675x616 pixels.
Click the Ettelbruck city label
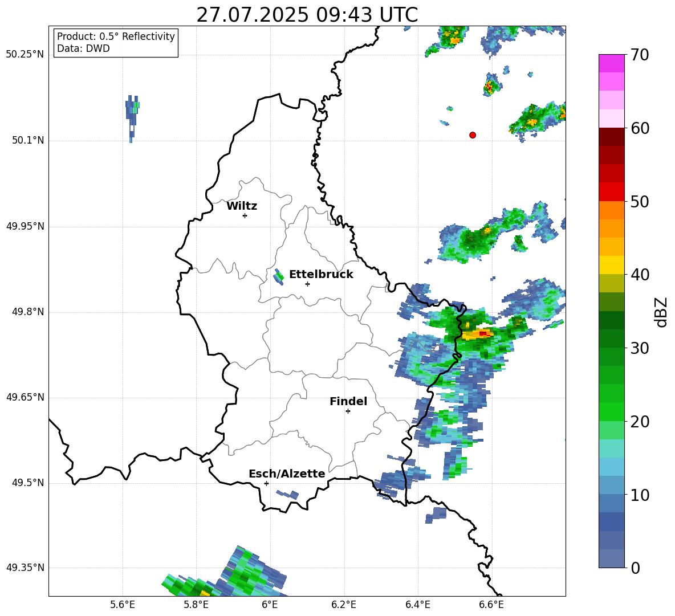321,275
